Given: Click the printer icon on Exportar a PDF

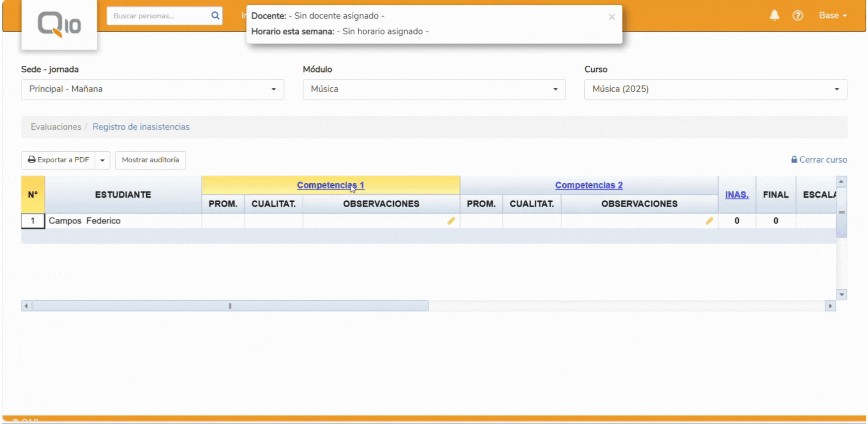Looking at the screenshot, I should [x=32, y=160].
